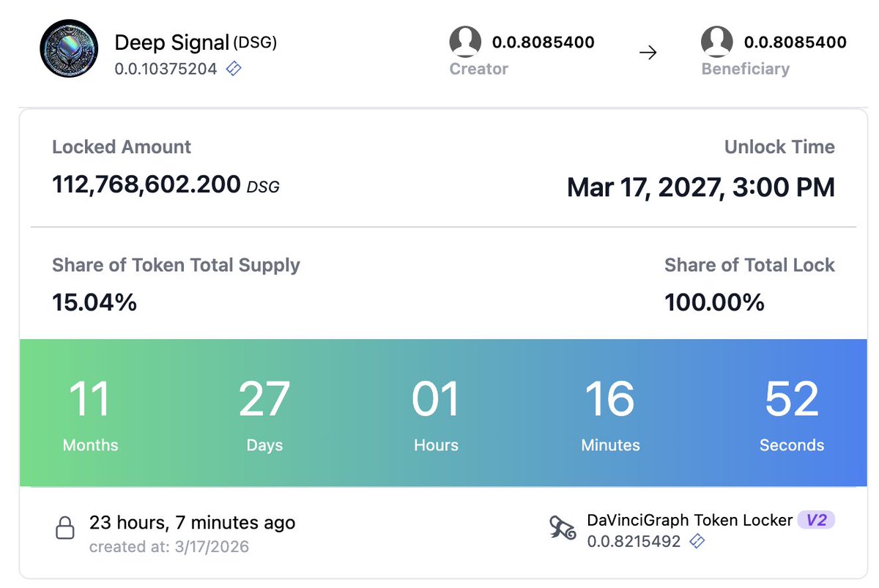Click the padlock icon near creation time

coord(65,529)
